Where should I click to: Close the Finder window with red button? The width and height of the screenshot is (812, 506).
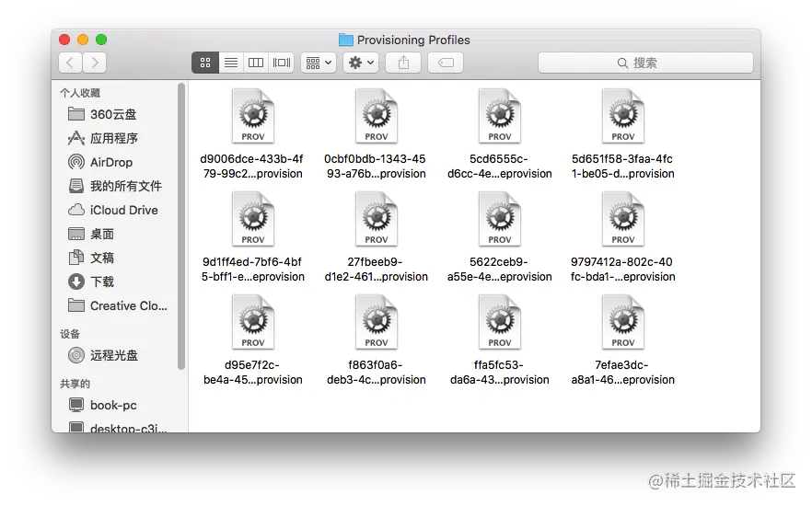64,40
